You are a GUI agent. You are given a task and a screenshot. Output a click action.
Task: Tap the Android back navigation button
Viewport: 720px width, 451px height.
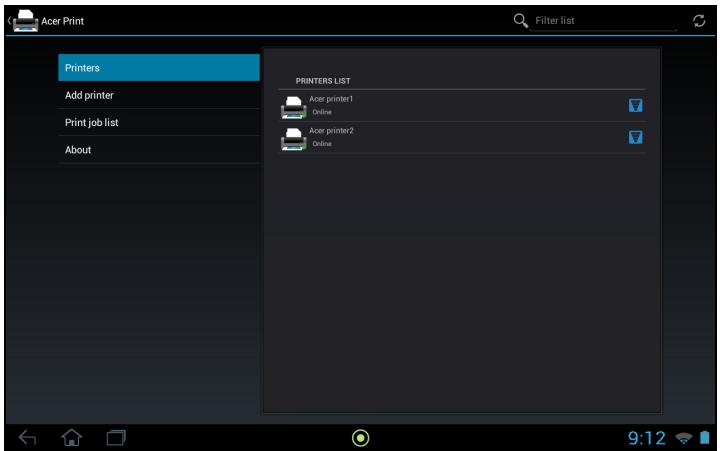point(27,438)
